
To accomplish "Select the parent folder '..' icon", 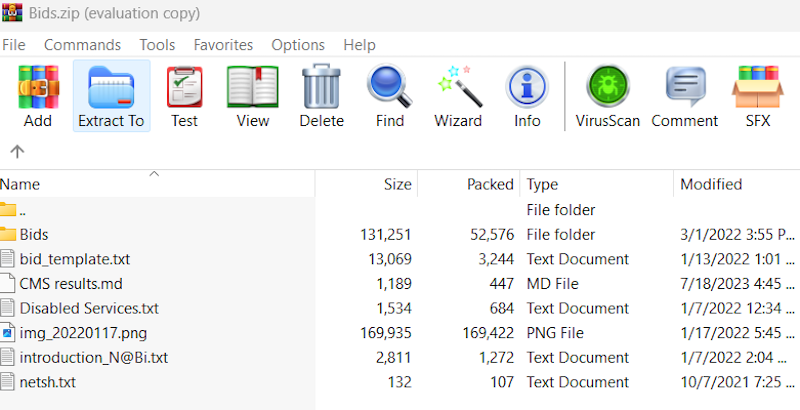I will pos(8,210).
